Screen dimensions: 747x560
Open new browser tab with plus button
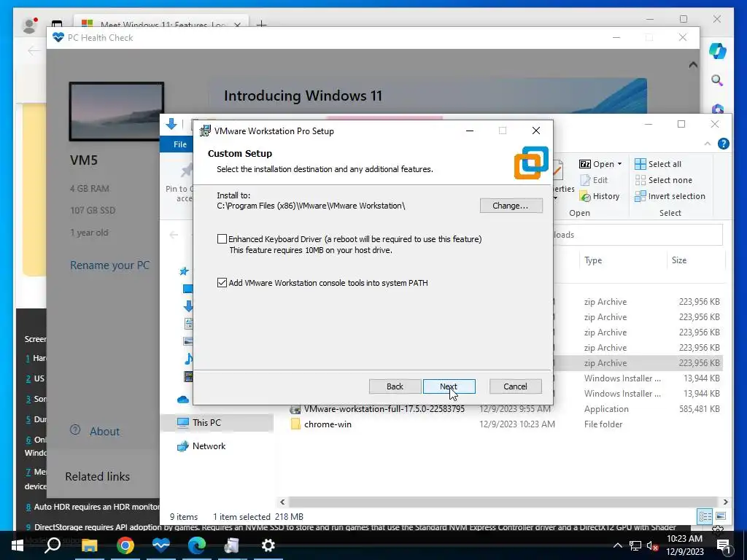pos(261,24)
